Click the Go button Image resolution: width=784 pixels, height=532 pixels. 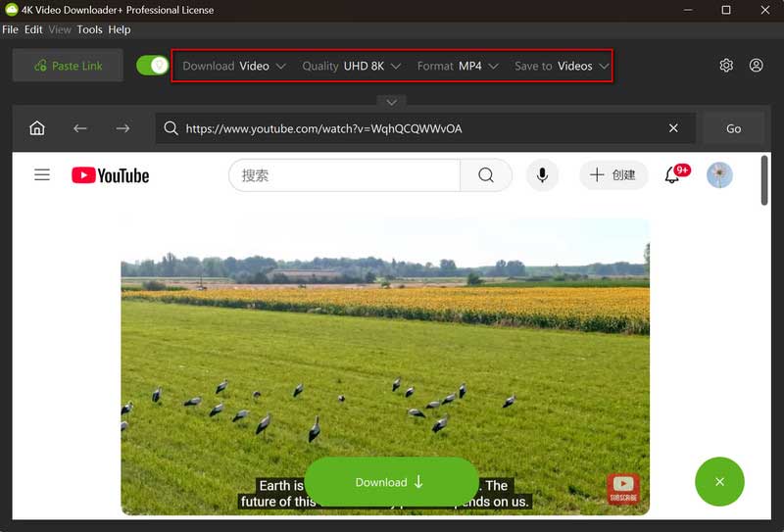pyautogui.click(x=733, y=128)
